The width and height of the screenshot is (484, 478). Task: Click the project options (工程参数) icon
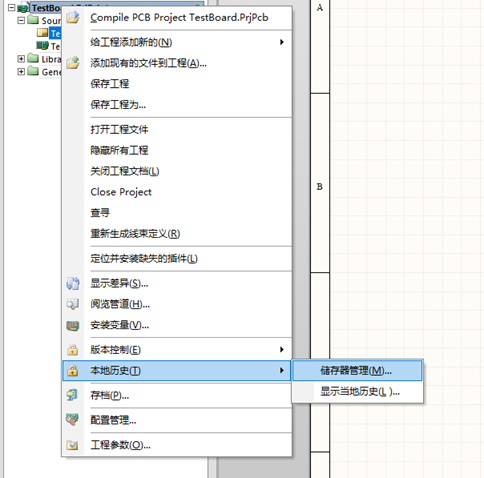click(73, 445)
